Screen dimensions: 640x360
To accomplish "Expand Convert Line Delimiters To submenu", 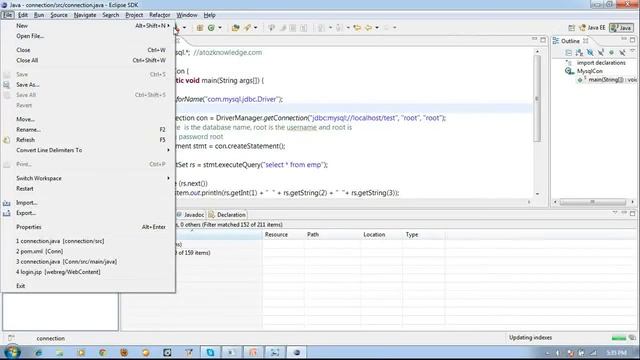I will 88,150.
